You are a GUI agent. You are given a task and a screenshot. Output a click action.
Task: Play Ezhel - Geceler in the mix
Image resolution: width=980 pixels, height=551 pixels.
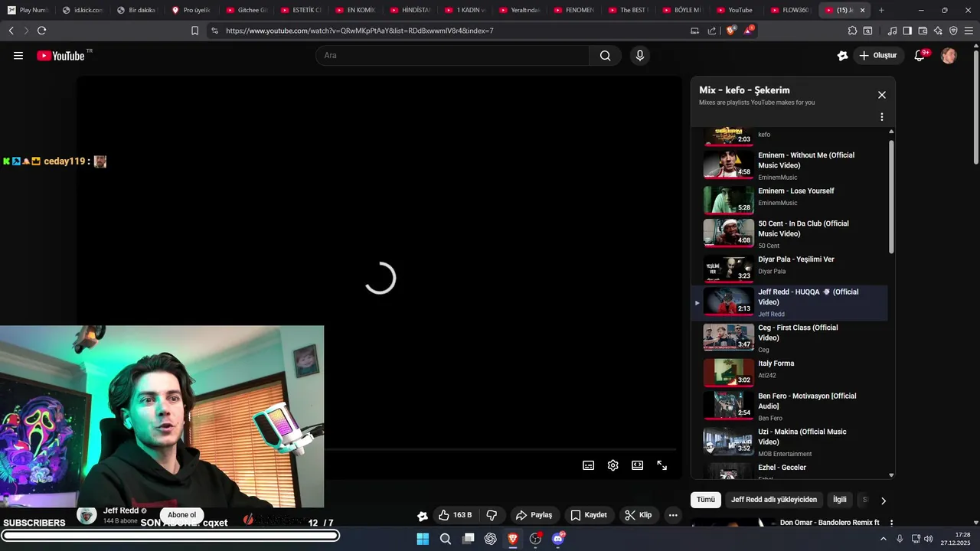pos(789,470)
